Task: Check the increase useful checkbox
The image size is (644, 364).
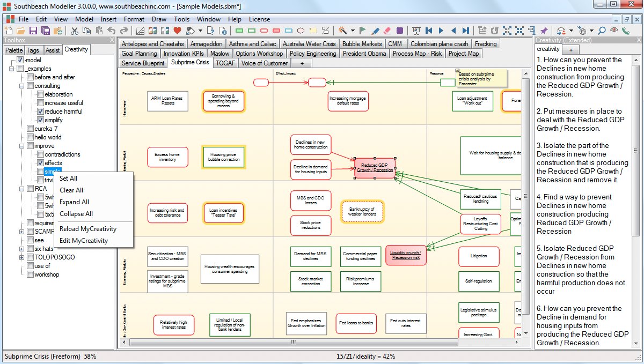Action: coord(40,102)
